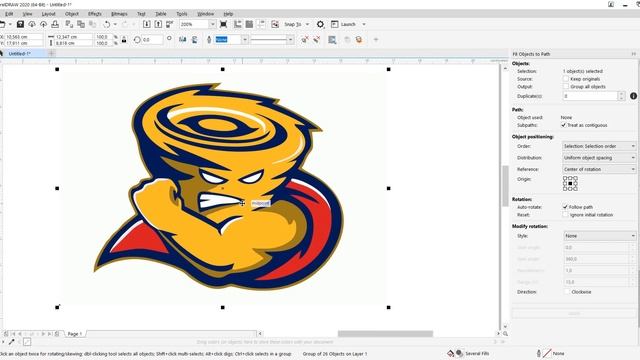The image size is (640, 360).
Task: Open the Layout menu
Action: (49, 14)
